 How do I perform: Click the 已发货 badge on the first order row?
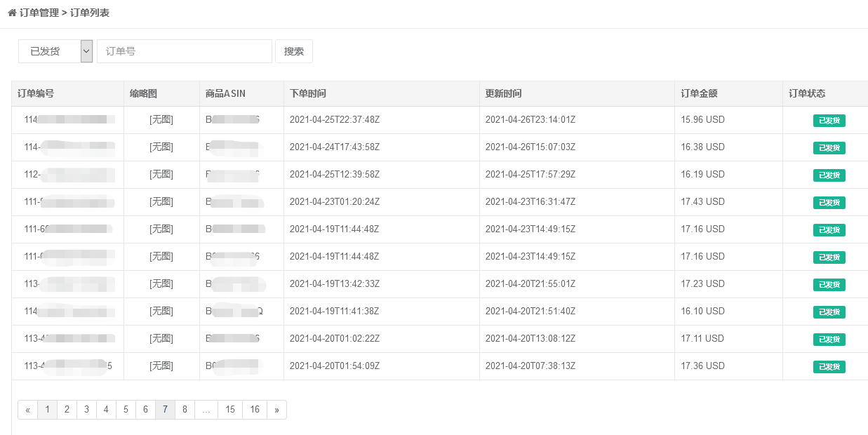(x=829, y=120)
